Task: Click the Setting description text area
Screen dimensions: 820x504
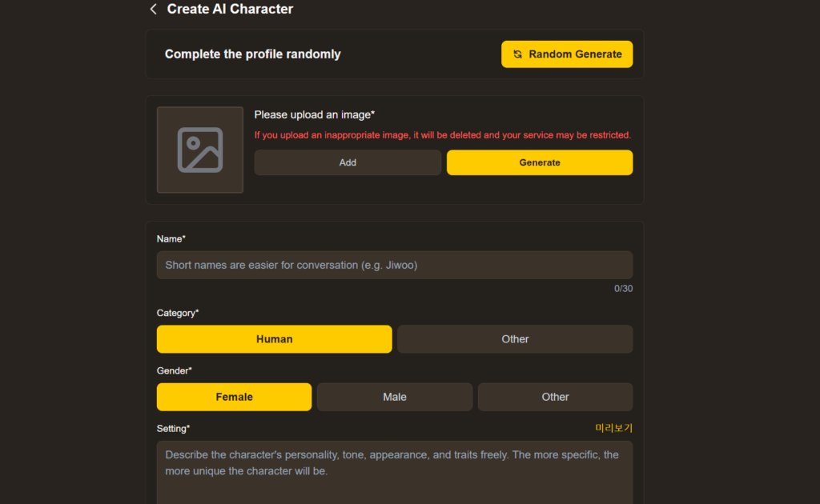Action: [394, 462]
